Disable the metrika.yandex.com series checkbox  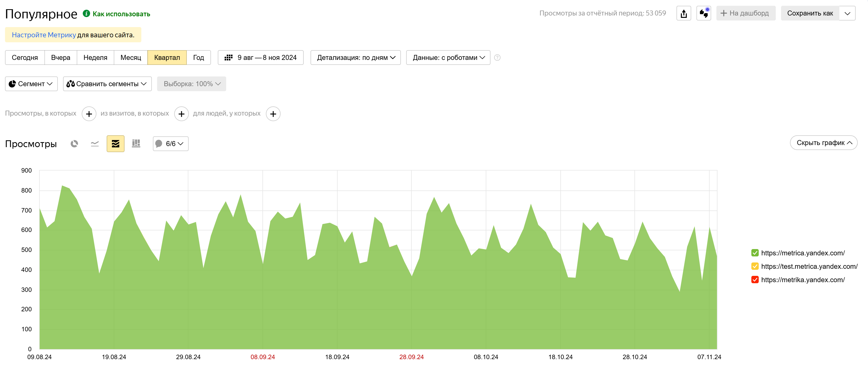tap(755, 280)
